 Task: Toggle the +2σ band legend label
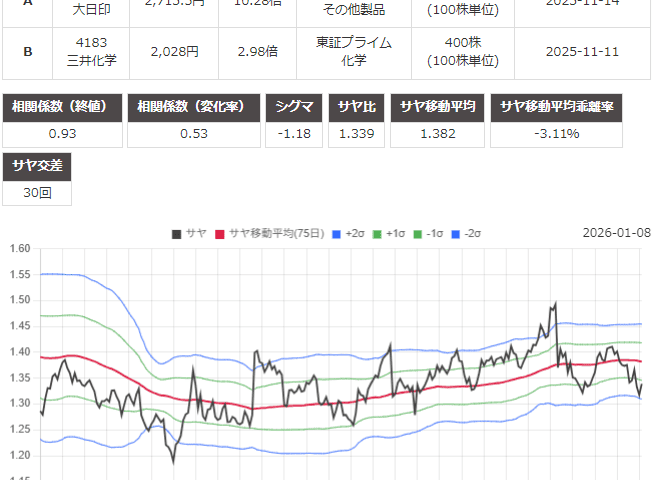pyautogui.click(x=355, y=233)
